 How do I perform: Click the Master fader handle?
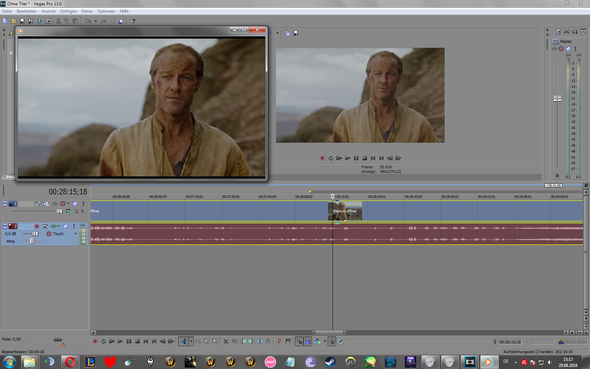[557, 99]
